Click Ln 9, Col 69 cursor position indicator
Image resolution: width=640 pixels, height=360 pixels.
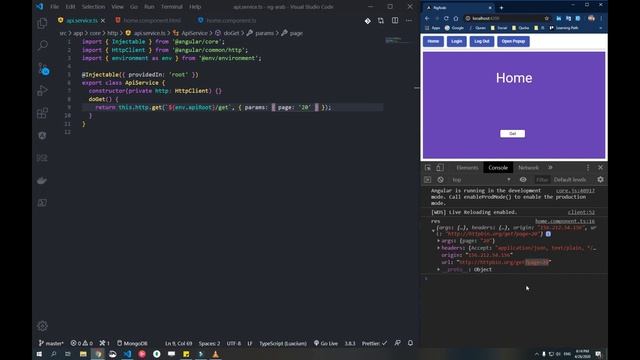tap(178, 343)
